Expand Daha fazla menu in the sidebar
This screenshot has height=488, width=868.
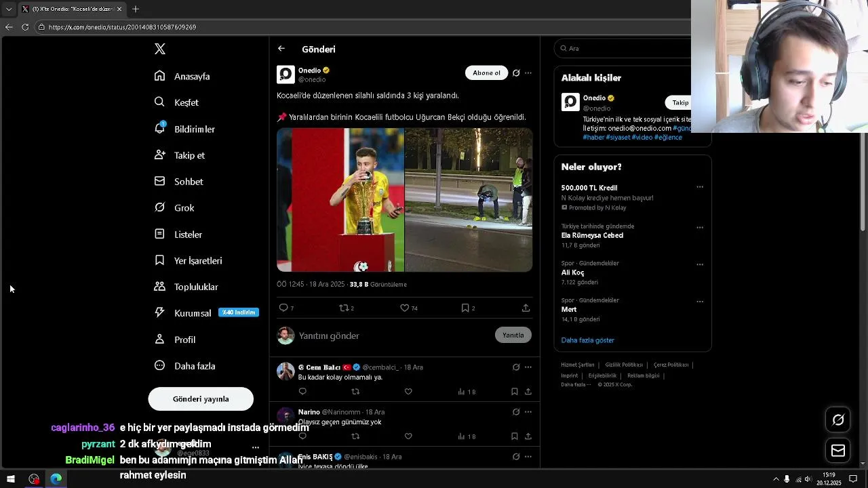point(184,366)
